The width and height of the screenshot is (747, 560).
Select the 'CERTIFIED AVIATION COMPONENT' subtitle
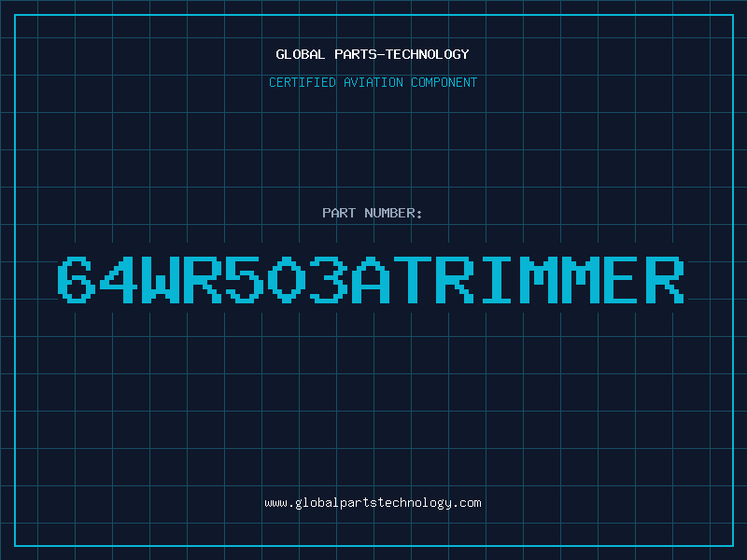(373, 82)
